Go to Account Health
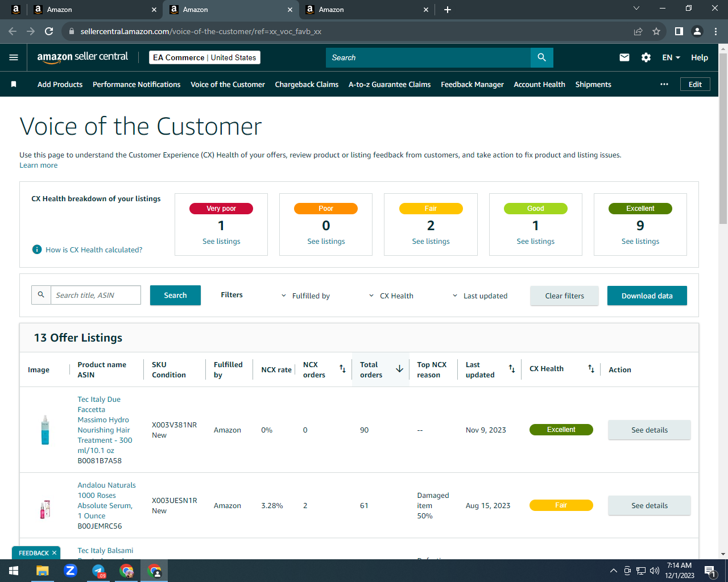The height and width of the screenshot is (582, 728). (x=539, y=84)
